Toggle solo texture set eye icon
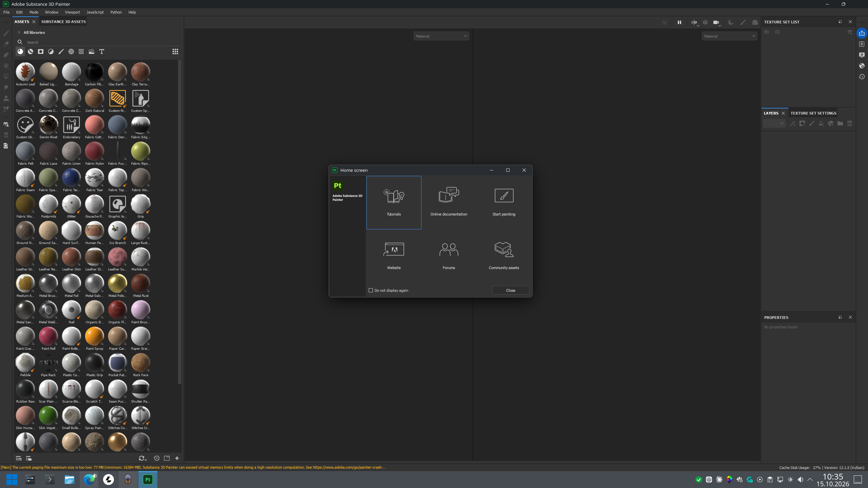 pyautogui.click(x=777, y=32)
